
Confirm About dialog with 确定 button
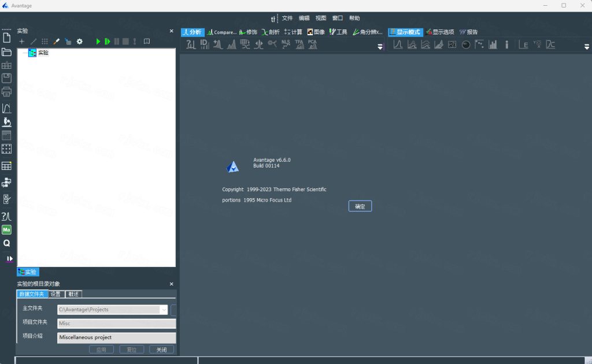(360, 206)
